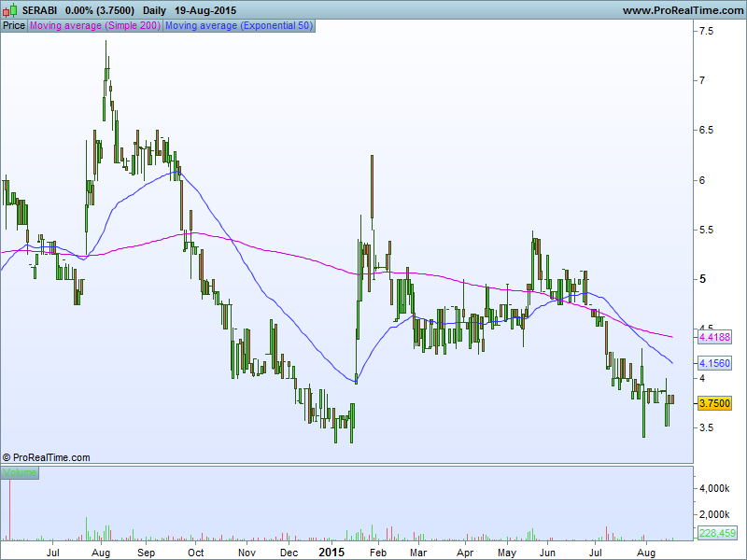Click the magenta 4.4188 average label
Image resolution: width=747 pixels, height=560 pixels.
pos(714,338)
